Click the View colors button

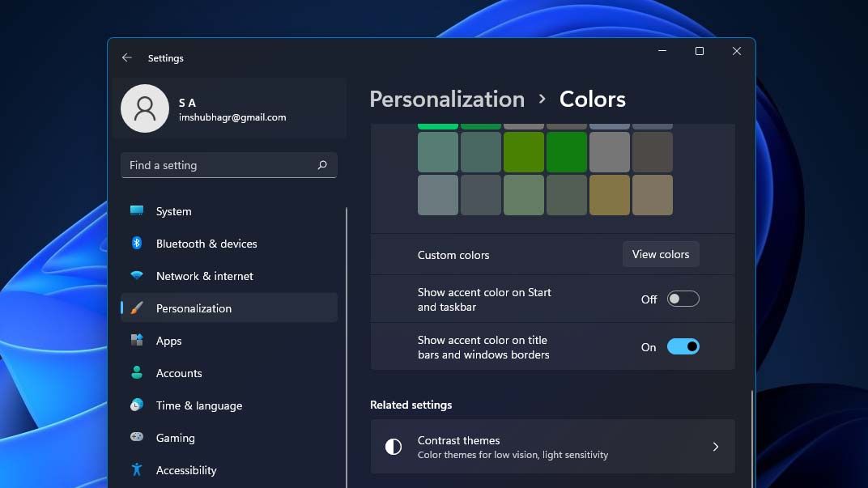(x=661, y=254)
